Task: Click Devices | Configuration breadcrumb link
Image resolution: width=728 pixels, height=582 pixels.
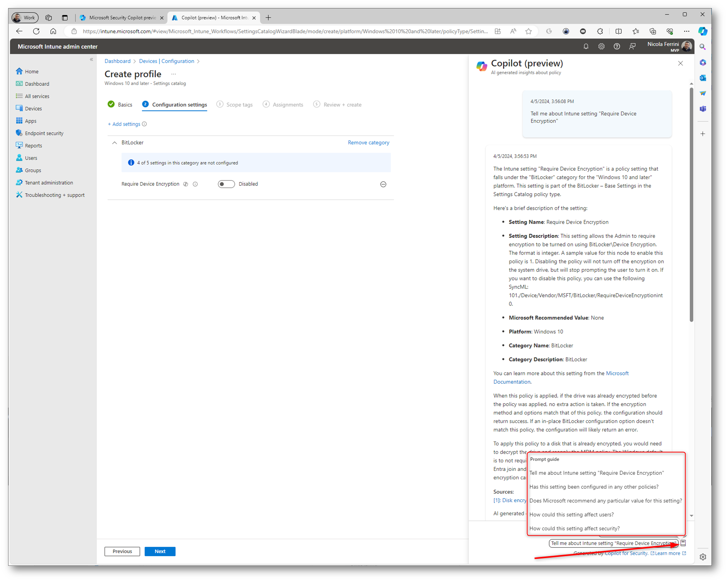Action: point(166,61)
